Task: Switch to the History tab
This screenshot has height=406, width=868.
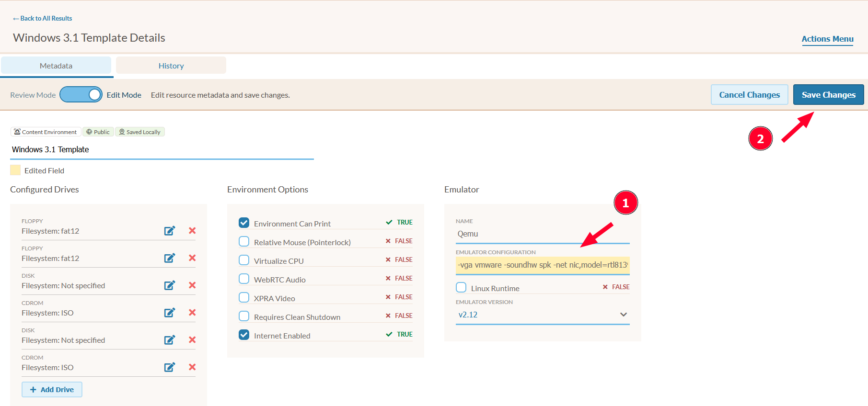Action: (171, 66)
